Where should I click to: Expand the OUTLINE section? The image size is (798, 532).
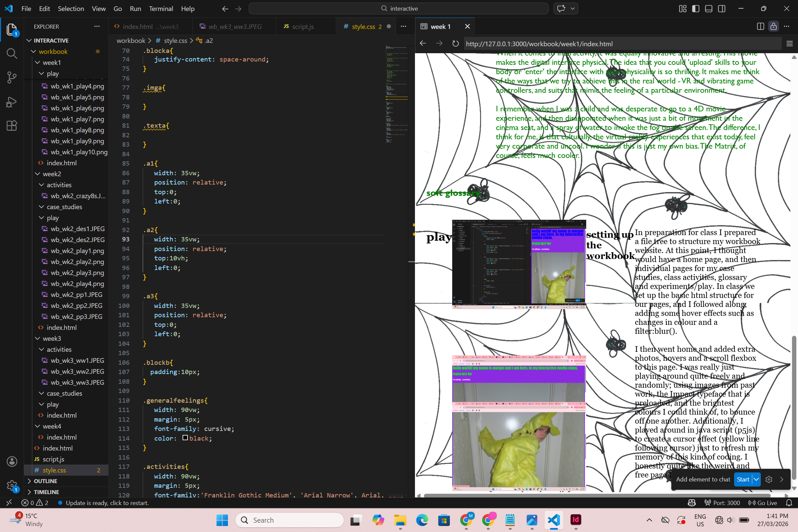pyautogui.click(x=46, y=481)
